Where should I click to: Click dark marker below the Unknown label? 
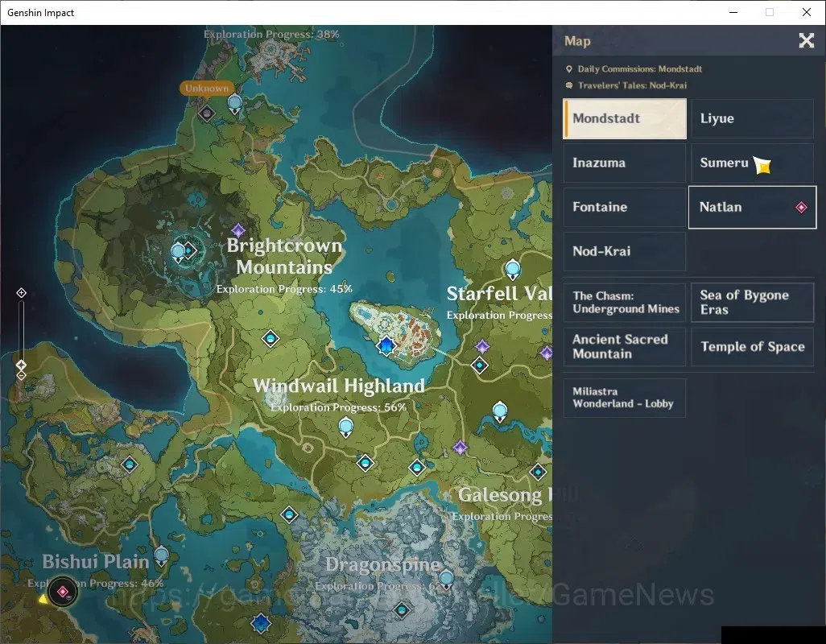pos(206,113)
